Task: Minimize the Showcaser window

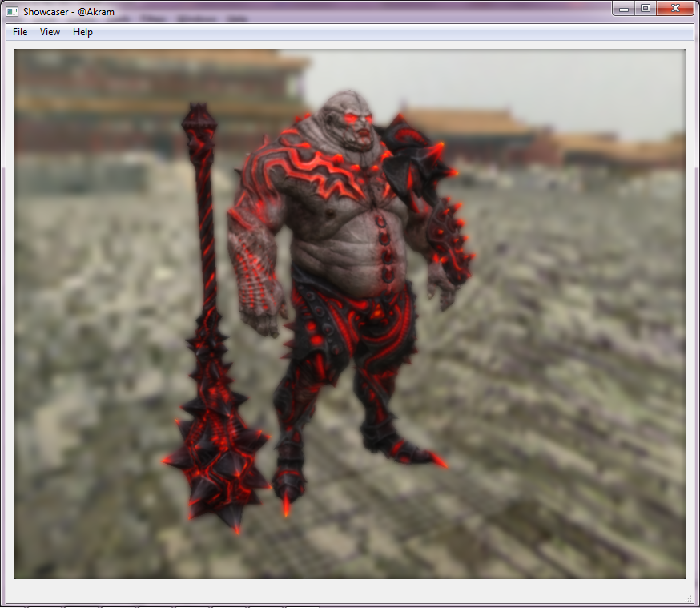Action: (x=624, y=9)
